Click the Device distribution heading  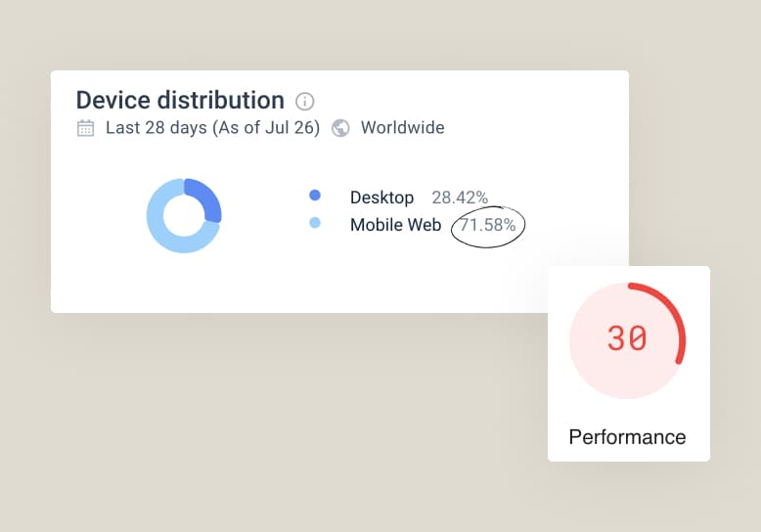[x=180, y=100]
